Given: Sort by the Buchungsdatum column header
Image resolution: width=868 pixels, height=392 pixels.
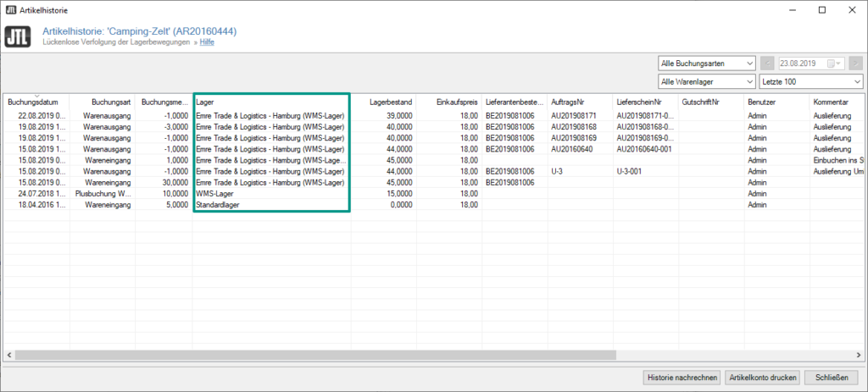Looking at the screenshot, I should click(x=35, y=102).
